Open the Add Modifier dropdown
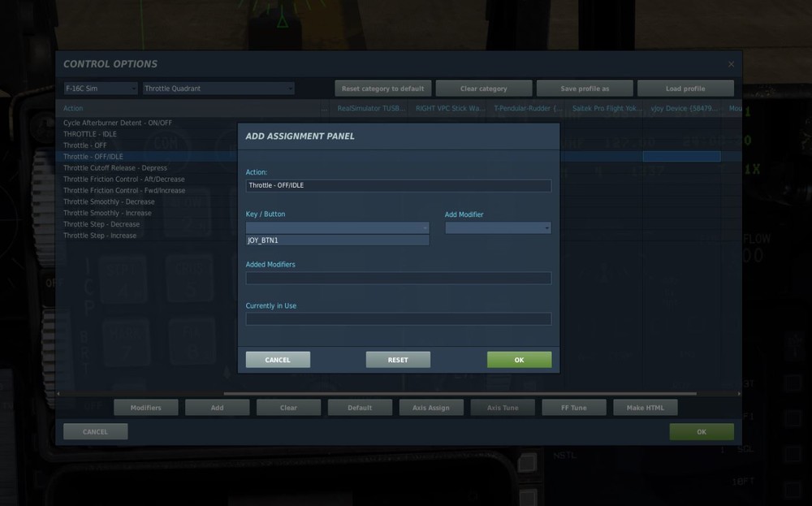812x506 pixels. pos(499,228)
